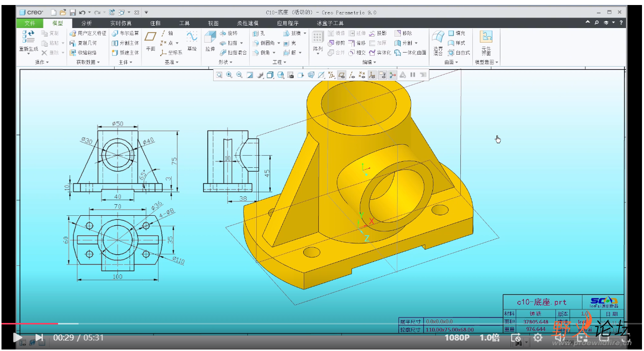Click the Undo arrow icon

click(82, 12)
